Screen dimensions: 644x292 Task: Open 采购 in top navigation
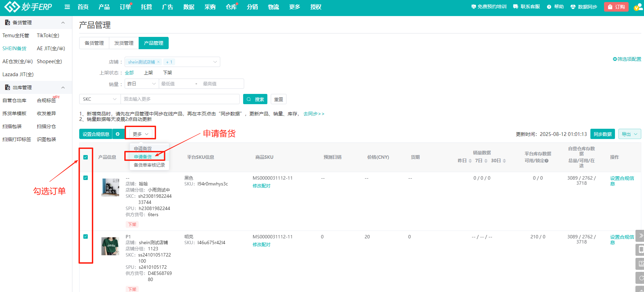point(210,7)
